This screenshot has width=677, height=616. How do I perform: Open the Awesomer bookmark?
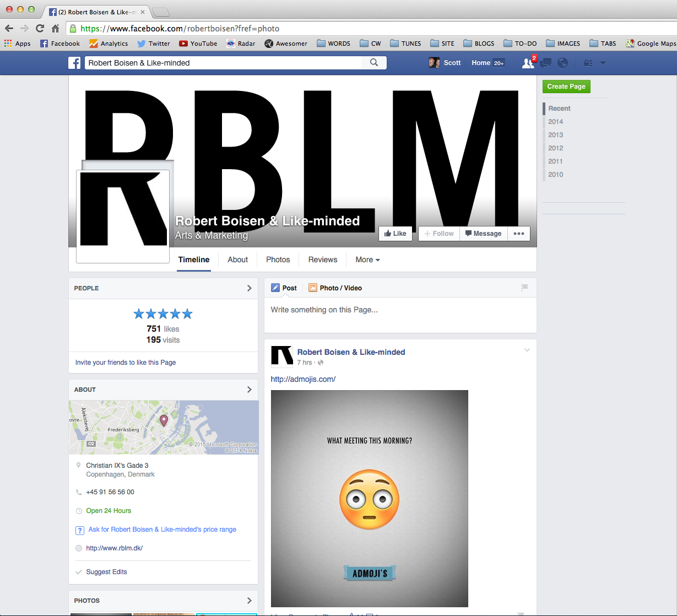pyautogui.click(x=286, y=44)
